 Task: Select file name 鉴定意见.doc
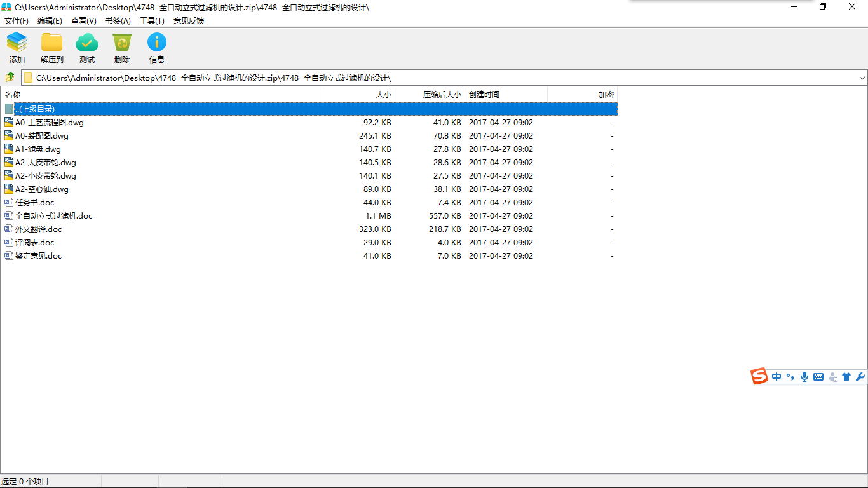pyautogui.click(x=39, y=255)
